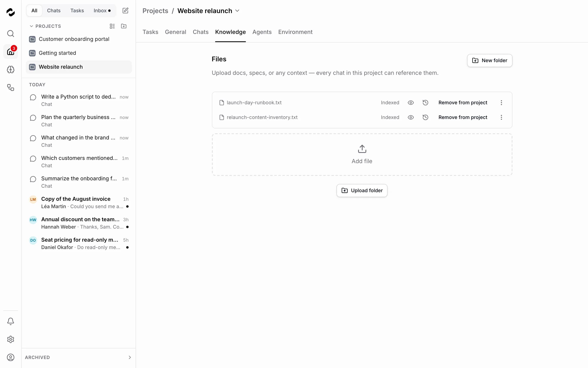Remove relaunch-content-inventory.txt from project
Screen dimensions: 588x368
coord(463,117)
